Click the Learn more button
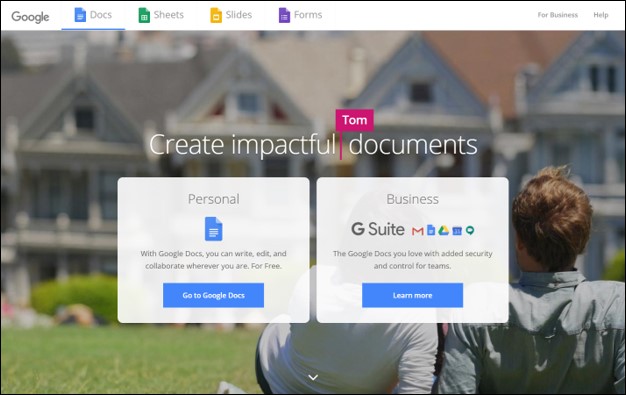Screen dimensions: 626x395 pyautogui.click(x=412, y=295)
